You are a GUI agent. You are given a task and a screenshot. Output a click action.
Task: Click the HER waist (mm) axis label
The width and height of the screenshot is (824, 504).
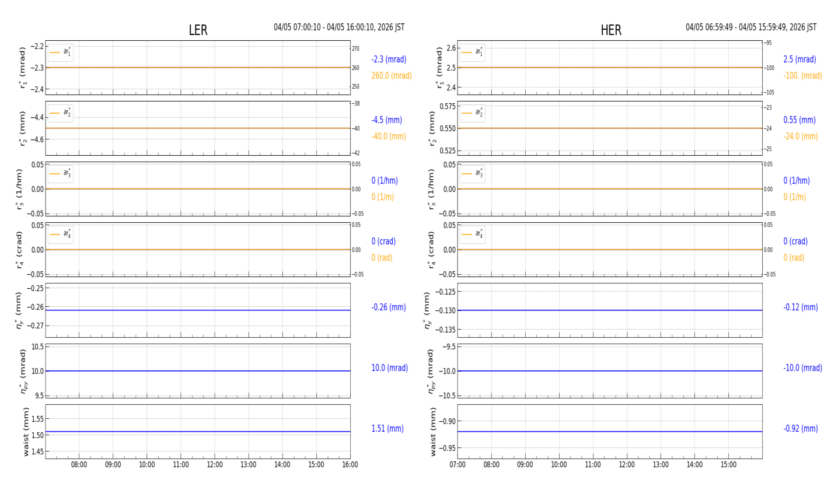[433, 432]
